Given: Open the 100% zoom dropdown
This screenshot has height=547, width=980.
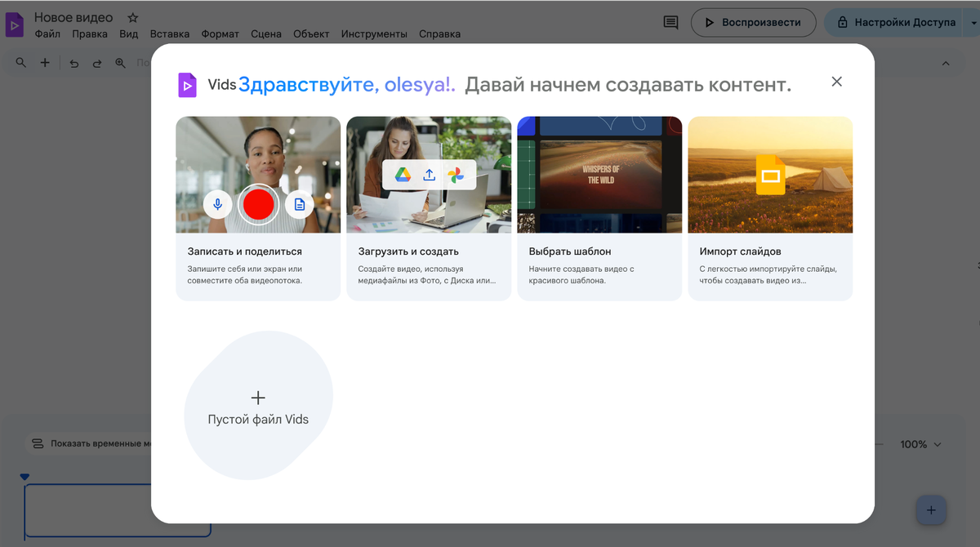Looking at the screenshot, I should (x=920, y=444).
